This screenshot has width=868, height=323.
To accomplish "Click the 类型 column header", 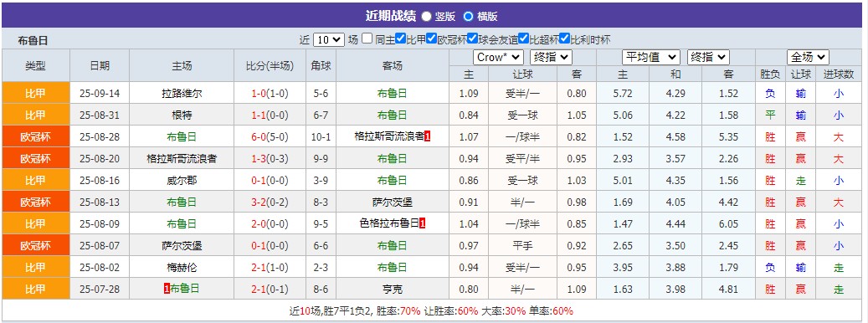I will click(x=35, y=66).
